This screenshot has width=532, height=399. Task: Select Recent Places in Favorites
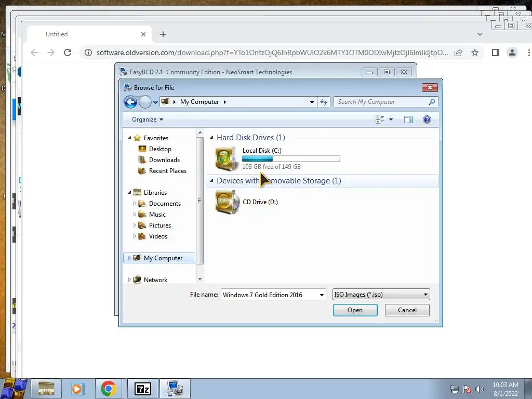pos(168,170)
